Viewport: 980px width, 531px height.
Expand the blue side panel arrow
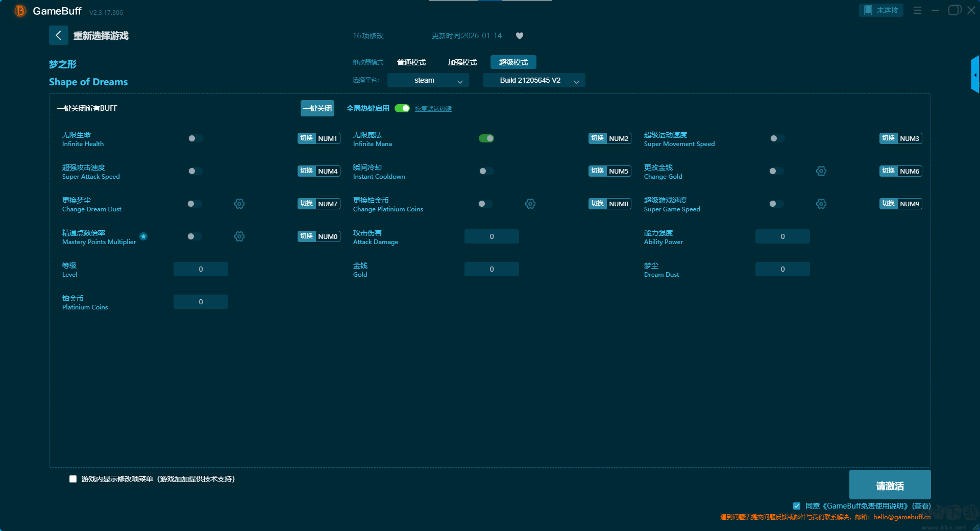tap(975, 75)
